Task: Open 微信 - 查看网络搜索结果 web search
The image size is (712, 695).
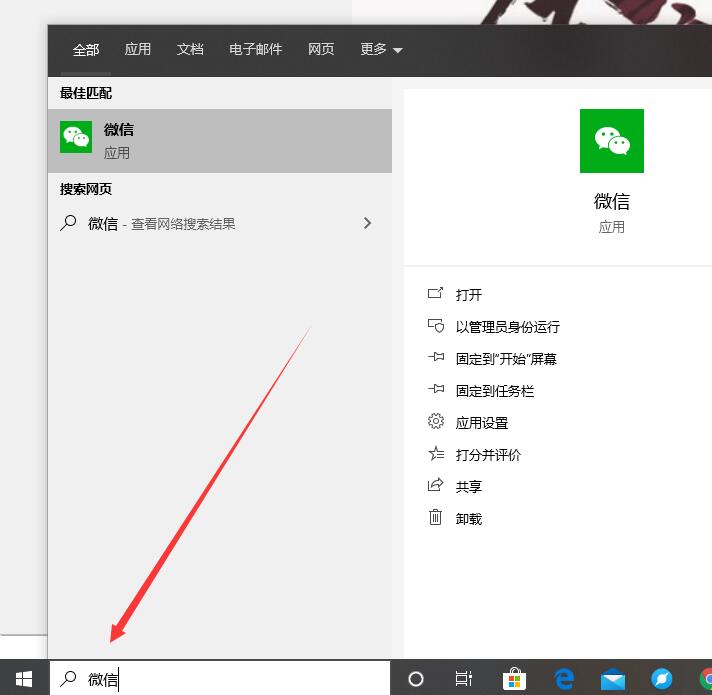Action: click(x=220, y=223)
